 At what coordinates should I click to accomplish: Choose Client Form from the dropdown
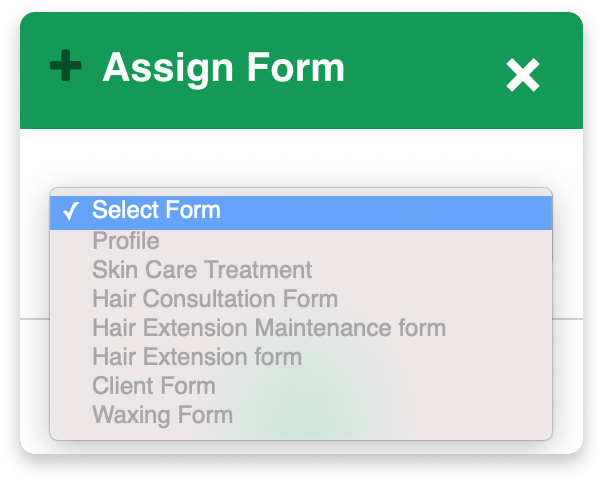154,386
